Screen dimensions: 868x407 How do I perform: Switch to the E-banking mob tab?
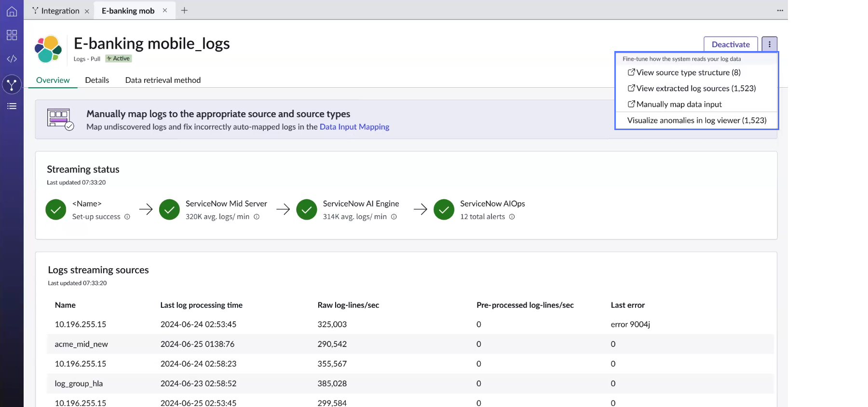pos(134,11)
